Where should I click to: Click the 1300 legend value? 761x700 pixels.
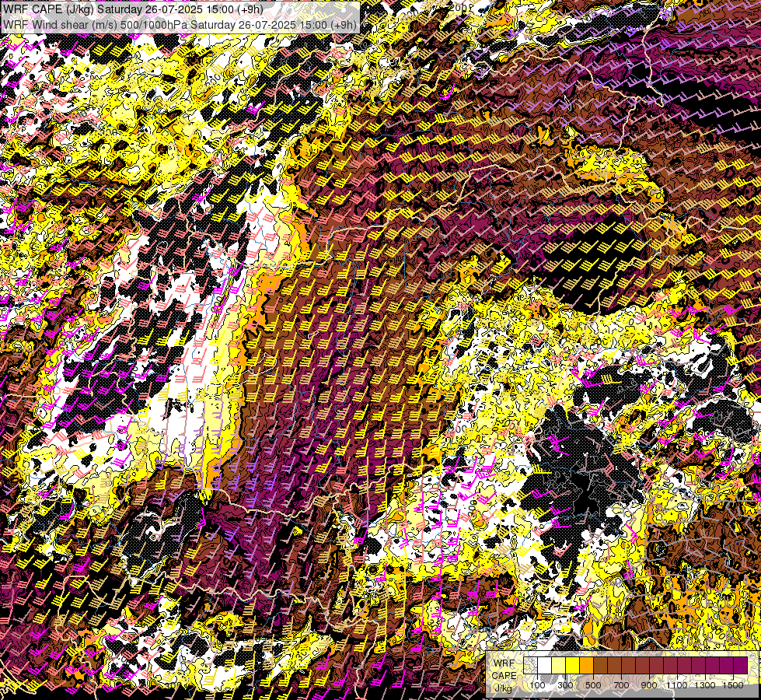click(x=705, y=685)
